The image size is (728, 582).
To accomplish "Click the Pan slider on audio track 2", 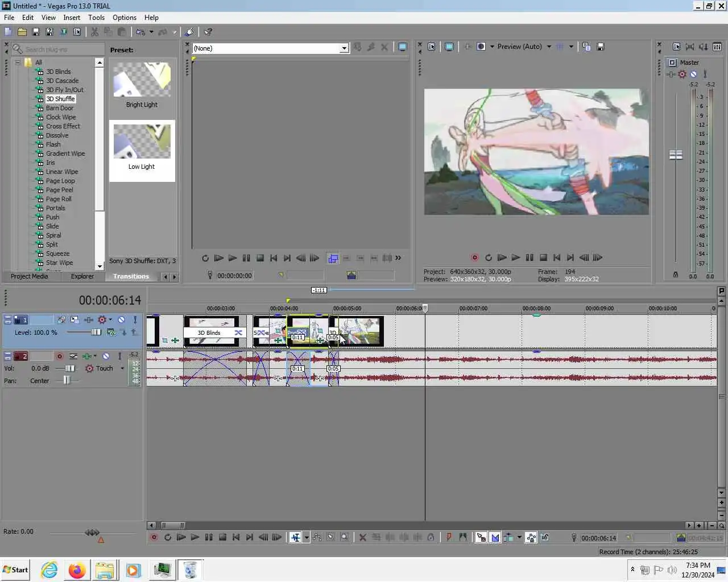I will point(67,381).
